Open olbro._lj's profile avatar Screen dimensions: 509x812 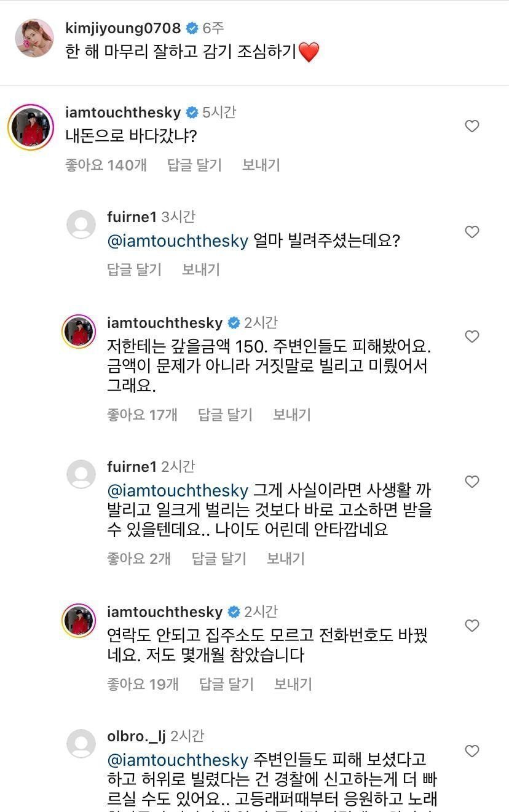(81, 743)
